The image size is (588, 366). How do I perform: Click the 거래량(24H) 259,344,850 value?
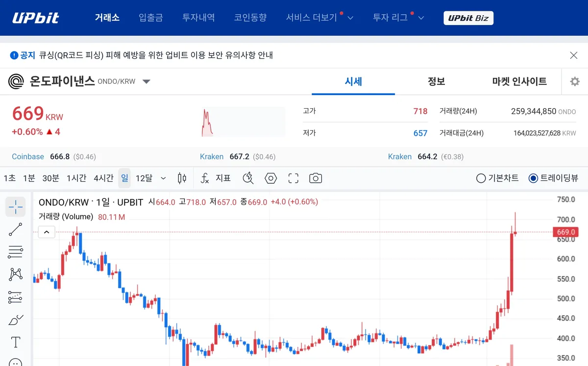point(533,111)
